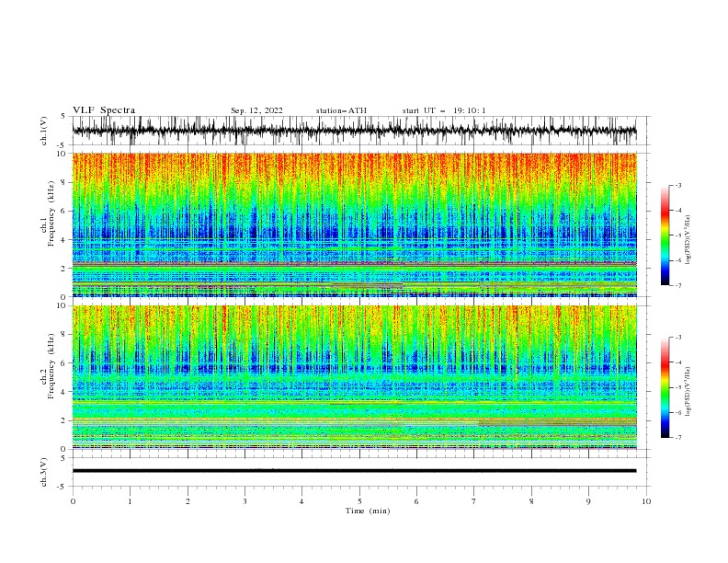Click the "ch.1(V)" waveform axis label
The height and width of the screenshot is (563, 728).
pos(44,131)
